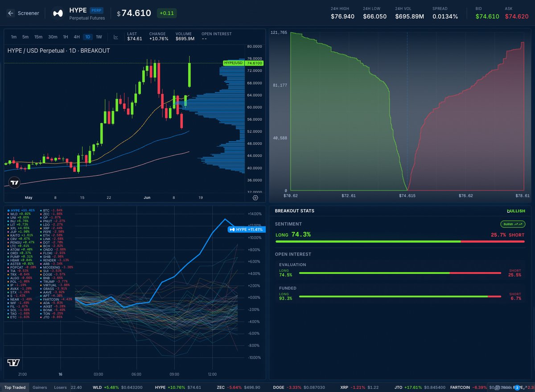This screenshot has height=392, width=535.
Task: Click the Bullish trend badge under Sentiment
Action: click(513, 224)
